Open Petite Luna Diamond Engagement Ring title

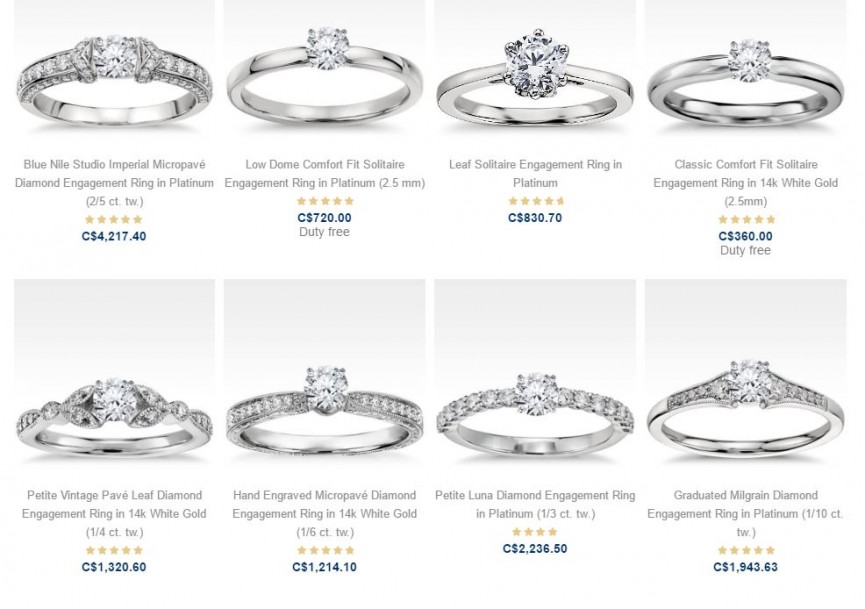tap(535, 504)
